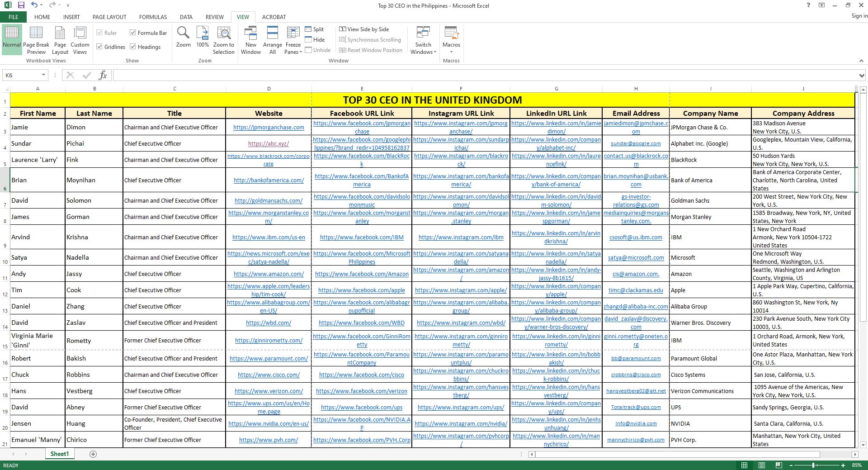Click Zoom to Selection

[x=224, y=40]
